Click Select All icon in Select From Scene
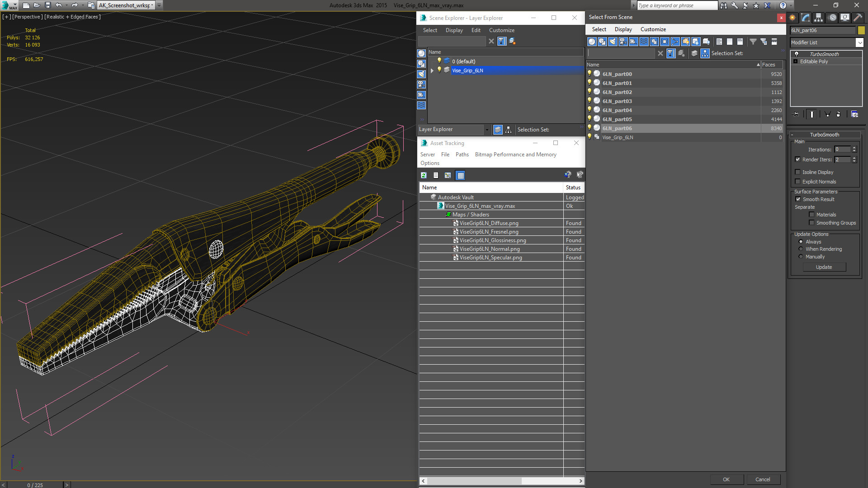Screen dimensions: 868x488 coord(719,42)
